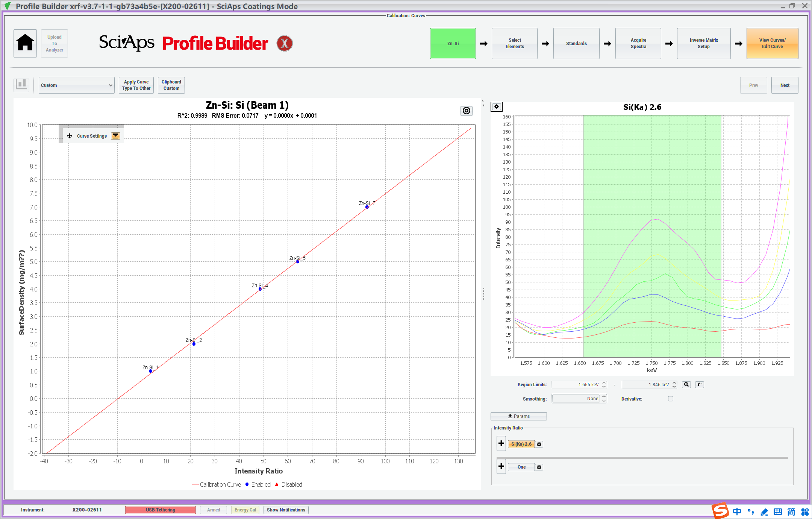The image size is (812, 519).
Task: Click the Armed status indicator
Action: pyautogui.click(x=214, y=510)
